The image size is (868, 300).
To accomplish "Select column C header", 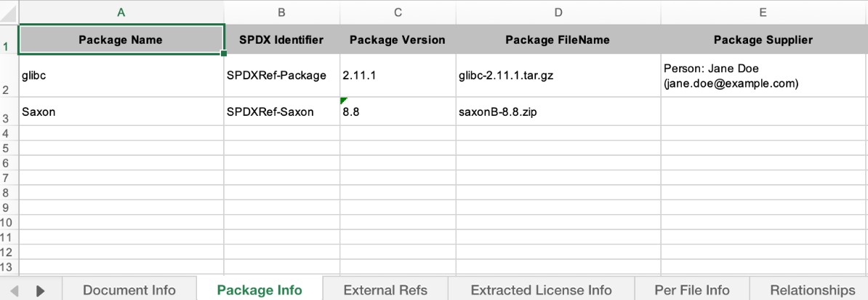I will point(398,12).
